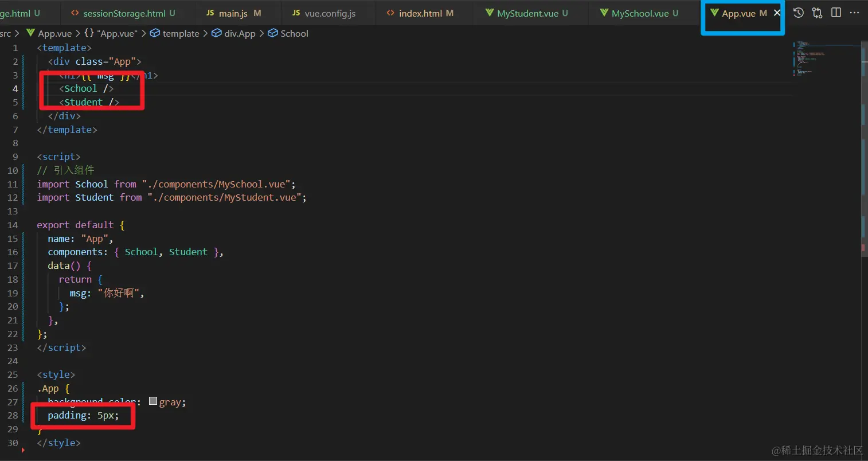Expand the div.App breadcrumb
The width and height of the screenshot is (868, 461).
point(234,33)
